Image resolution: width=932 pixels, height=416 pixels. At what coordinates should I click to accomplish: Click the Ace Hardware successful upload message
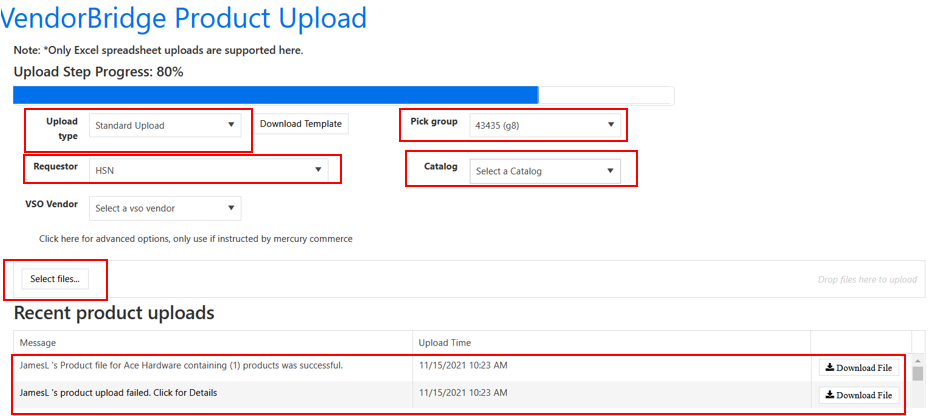point(181,365)
